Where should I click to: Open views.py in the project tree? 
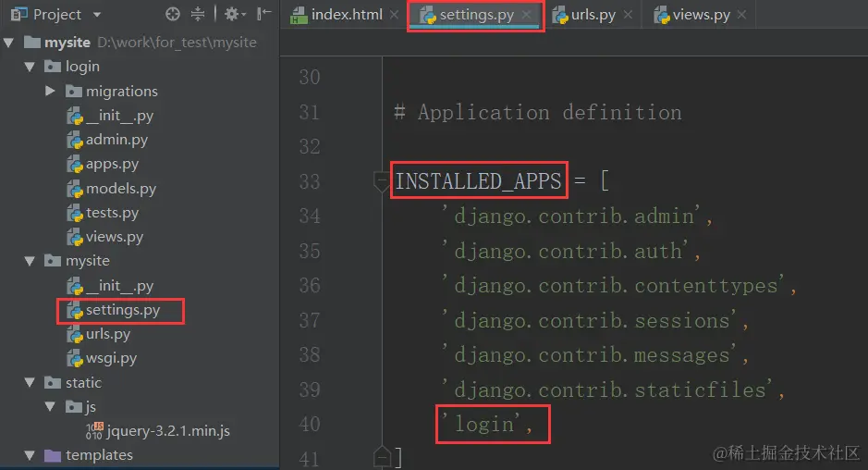point(115,237)
